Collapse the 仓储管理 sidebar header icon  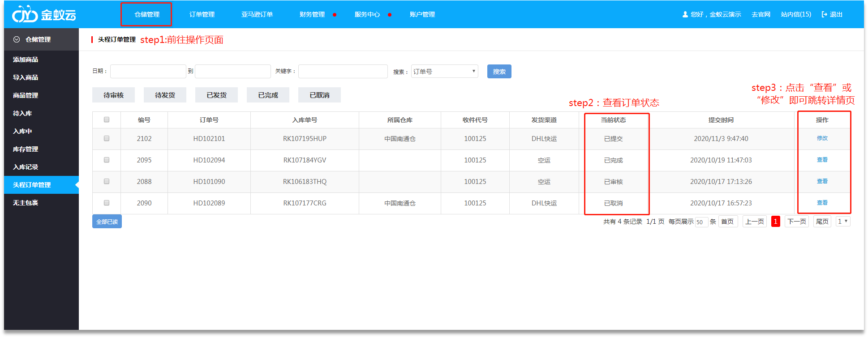[x=17, y=39]
